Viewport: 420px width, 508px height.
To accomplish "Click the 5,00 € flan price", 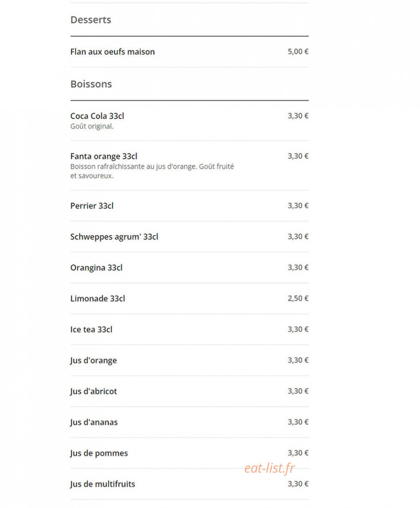I will click(x=298, y=51).
